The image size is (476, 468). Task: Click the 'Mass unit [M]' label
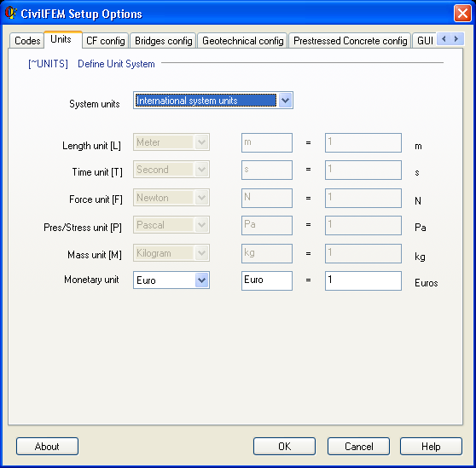click(95, 255)
